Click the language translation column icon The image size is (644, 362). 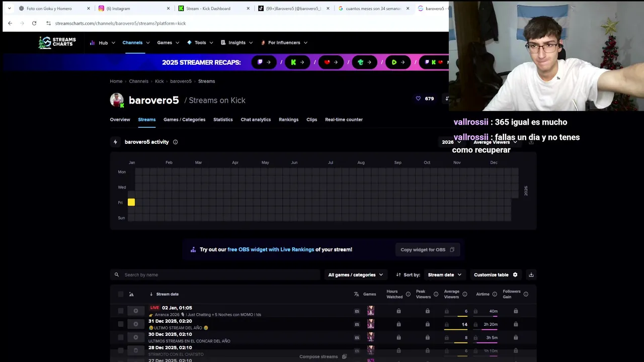point(356,294)
